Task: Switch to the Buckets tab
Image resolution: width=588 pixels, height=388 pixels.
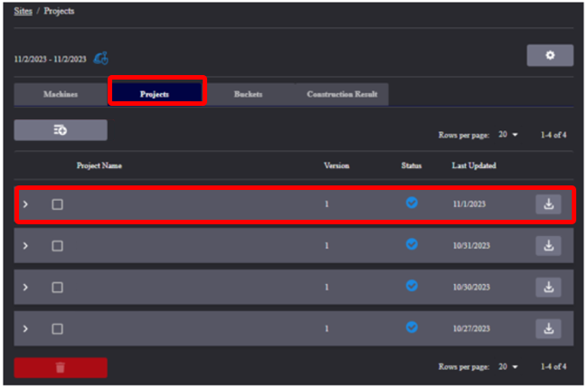Action: tap(250, 94)
